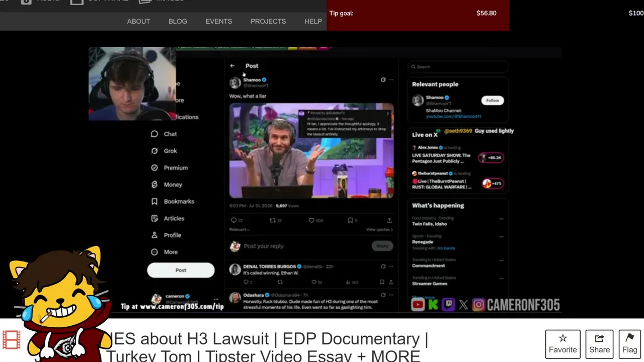Click the Reply button beside the reply field
Viewport: 644px width, 362px height.
point(382,246)
